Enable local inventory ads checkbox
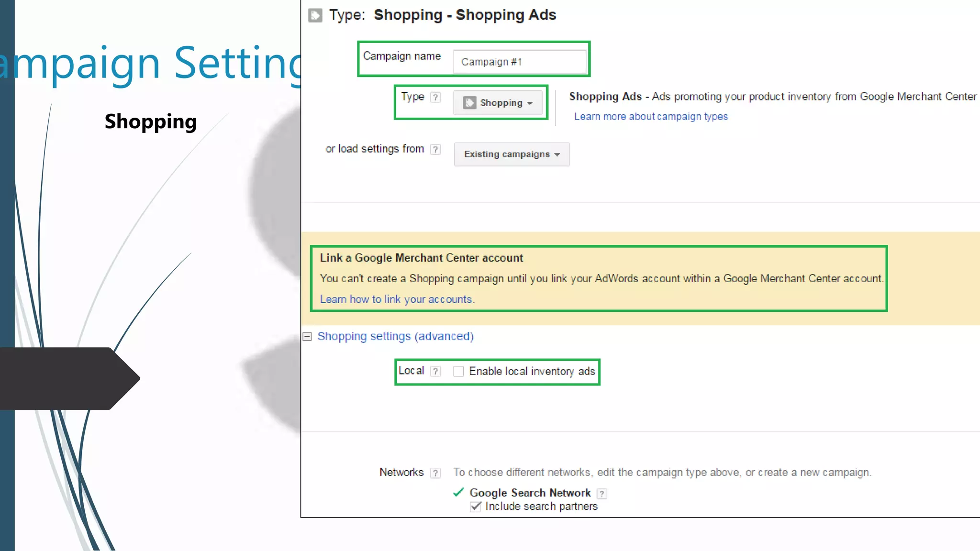Screen dimensions: 980x551 (x=458, y=371)
